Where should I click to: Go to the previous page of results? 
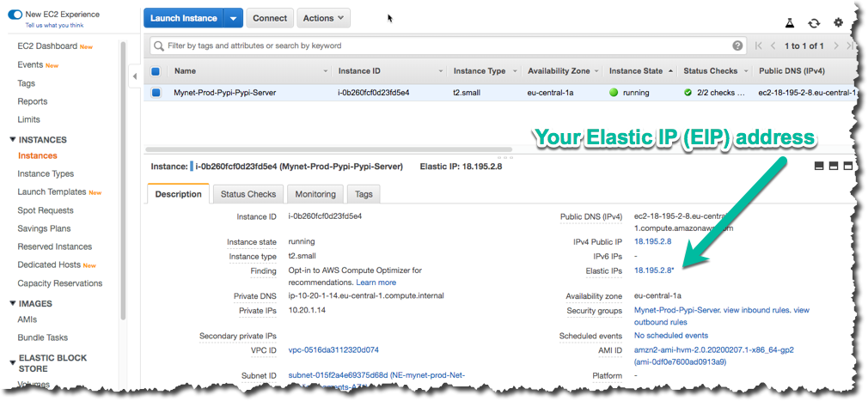773,46
